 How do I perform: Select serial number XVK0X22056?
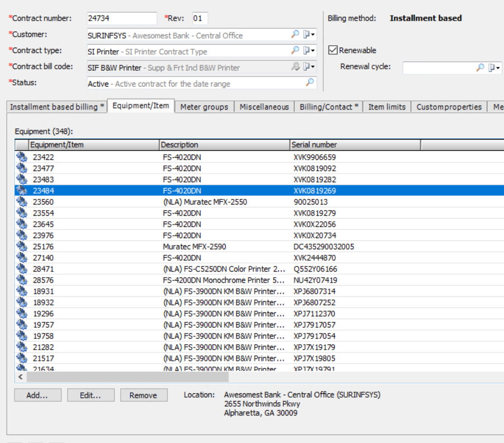[x=315, y=224]
